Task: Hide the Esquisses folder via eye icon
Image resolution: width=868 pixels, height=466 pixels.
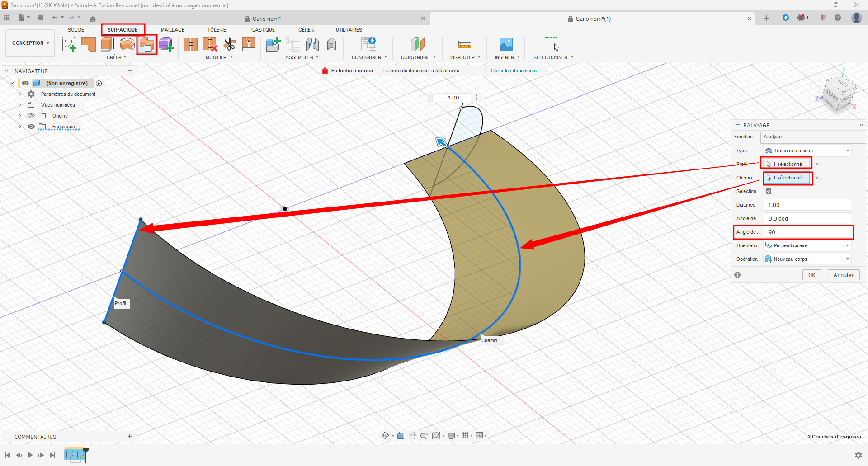Action: click(x=31, y=127)
